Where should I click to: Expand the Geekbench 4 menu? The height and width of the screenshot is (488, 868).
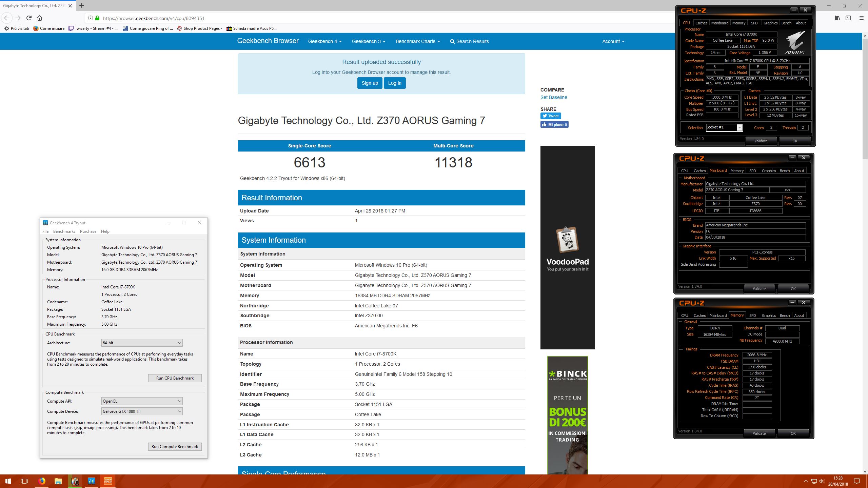click(325, 41)
